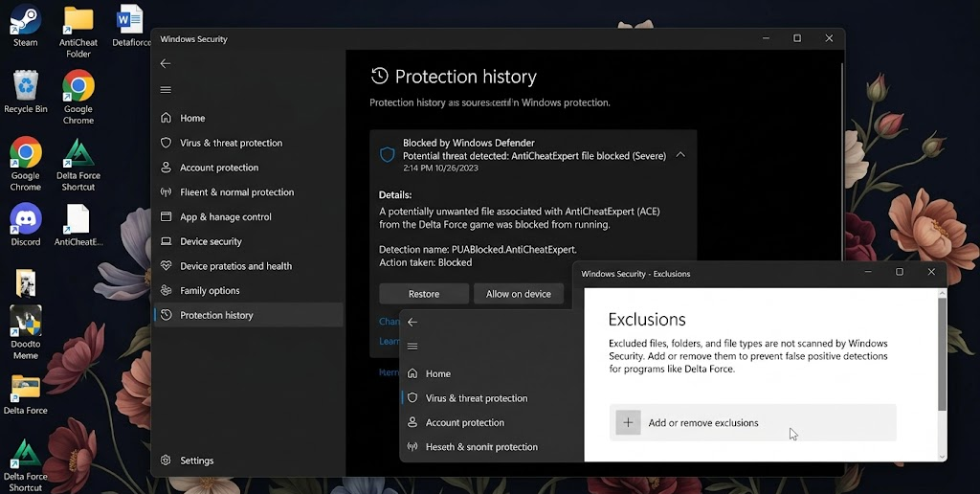Click the blue shield icon on blocked threat
980x494 pixels.
[x=387, y=154]
